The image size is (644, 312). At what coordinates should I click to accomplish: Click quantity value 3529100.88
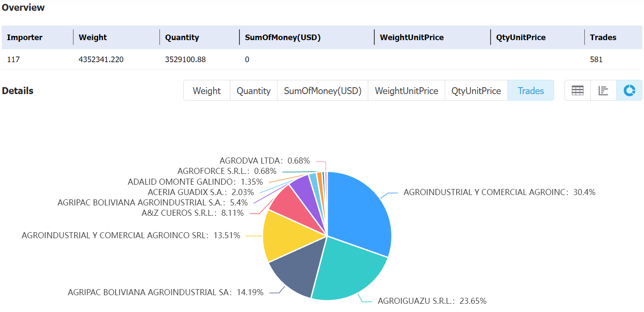click(x=185, y=60)
